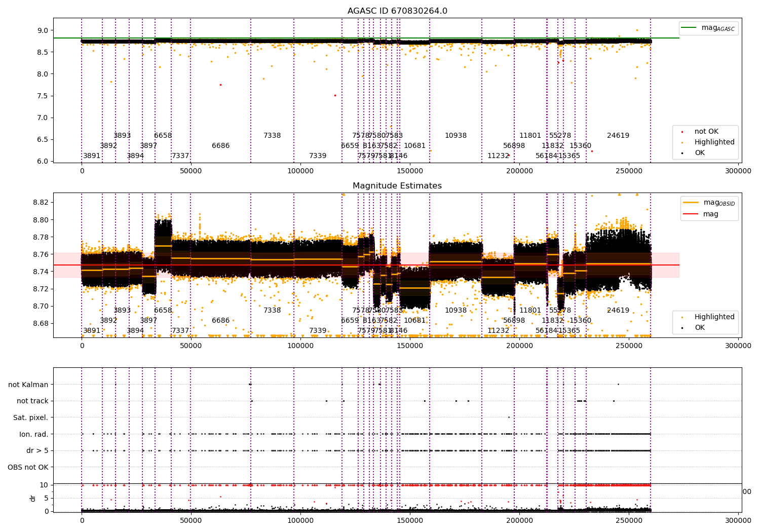Click the rotated 'dr' y-axis label

33,498
